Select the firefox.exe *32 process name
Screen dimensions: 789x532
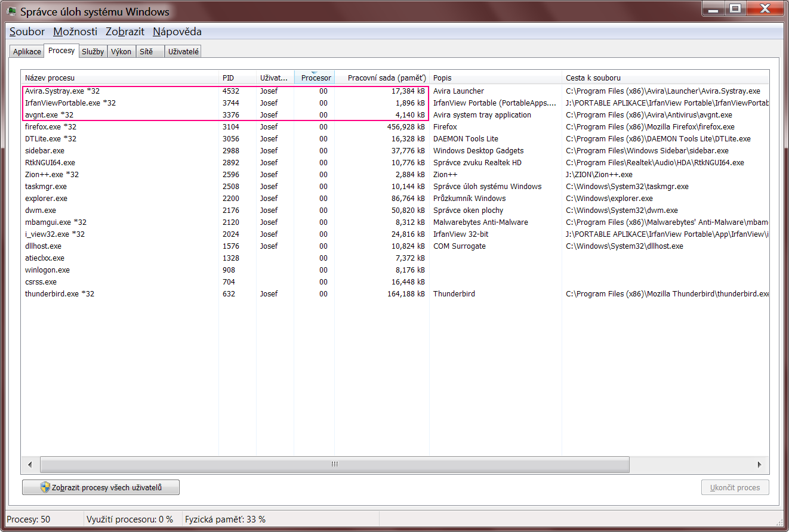click(51, 126)
